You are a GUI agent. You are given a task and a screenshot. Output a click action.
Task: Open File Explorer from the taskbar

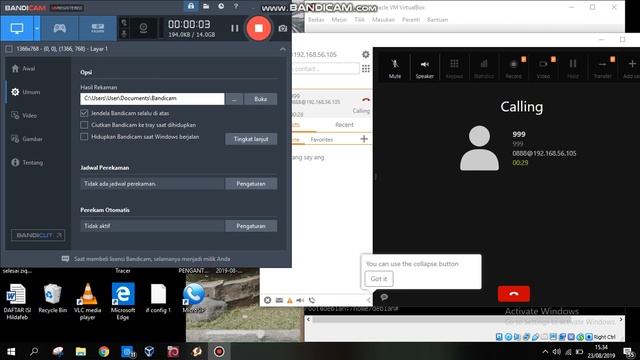coord(81,351)
